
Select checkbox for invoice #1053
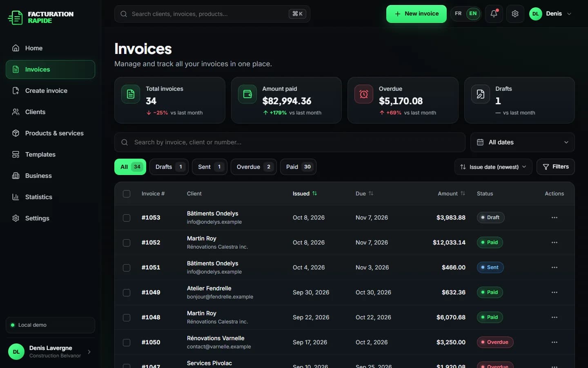(x=127, y=218)
